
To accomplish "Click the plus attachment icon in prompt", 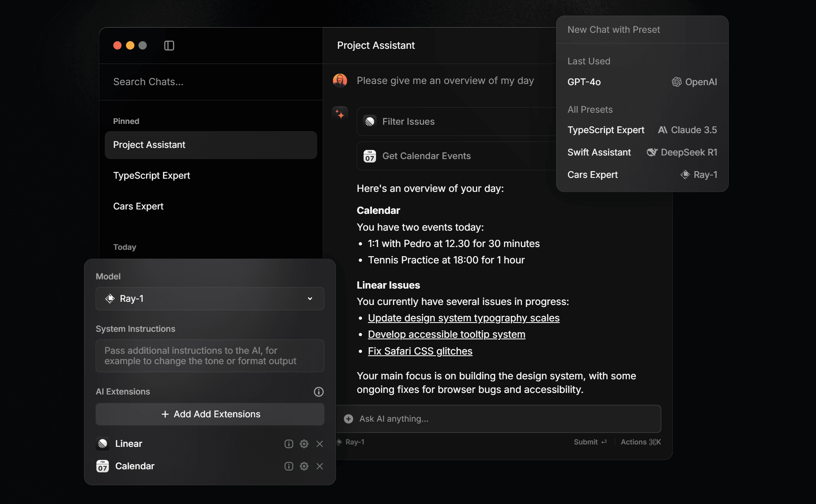I will [348, 418].
